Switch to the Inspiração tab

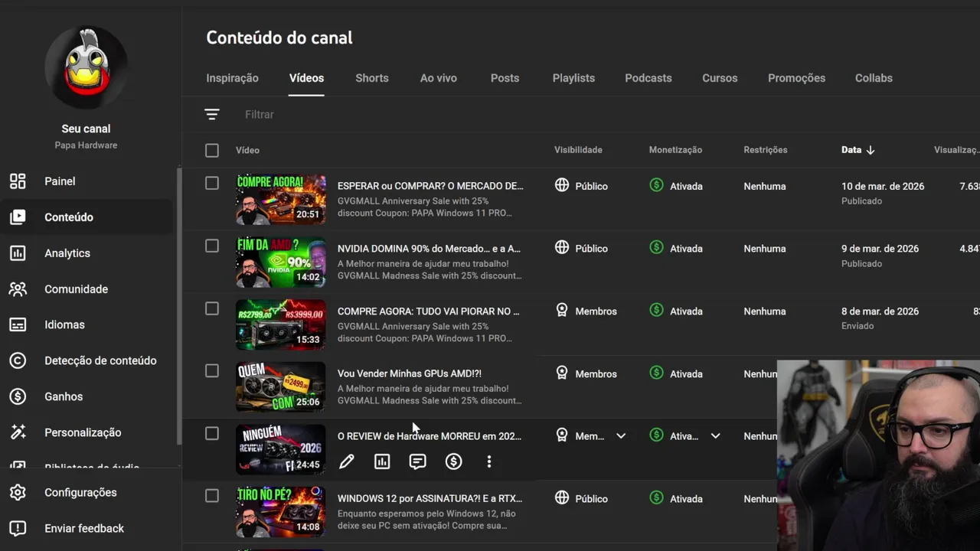coord(232,78)
